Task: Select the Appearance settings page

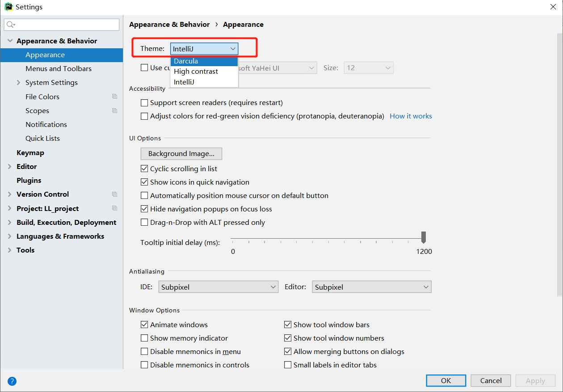Action: tap(62, 55)
